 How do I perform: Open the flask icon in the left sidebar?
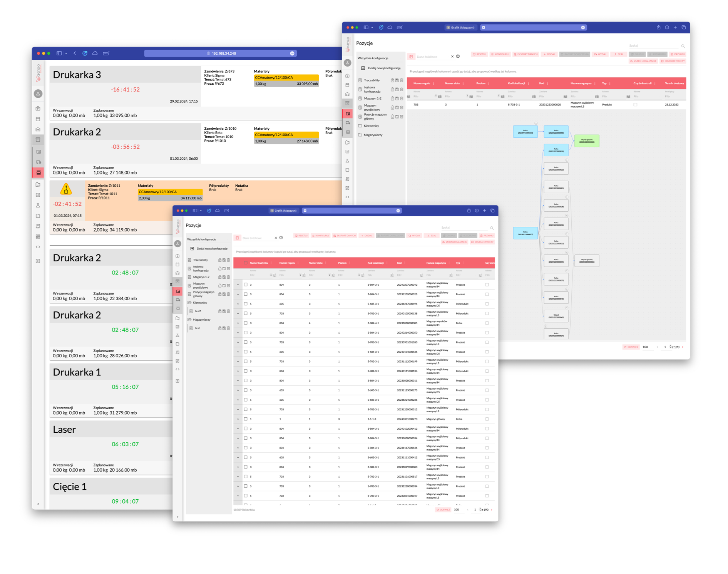click(x=38, y=205)
